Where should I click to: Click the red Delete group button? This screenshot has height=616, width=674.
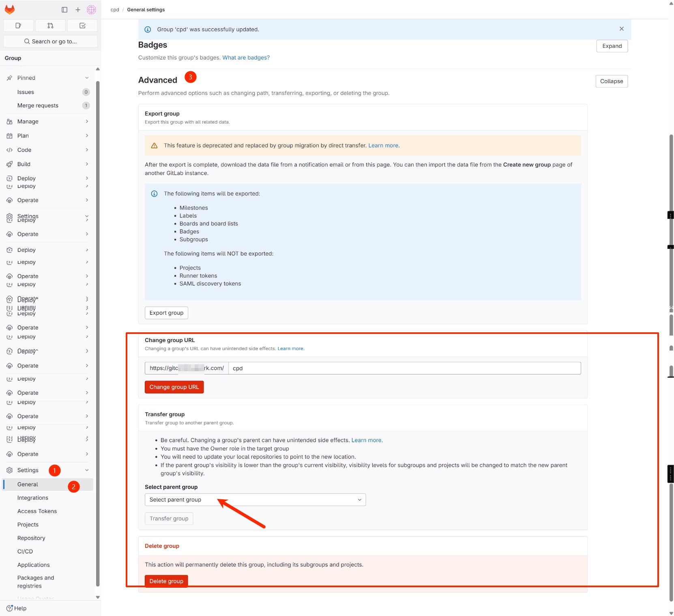click(166, 581)
